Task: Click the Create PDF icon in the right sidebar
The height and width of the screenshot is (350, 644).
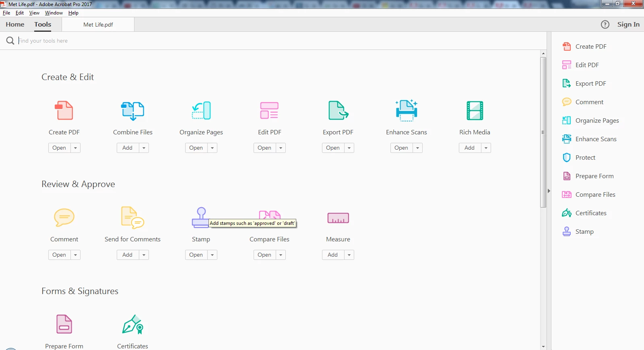Action: pos(567,46)
